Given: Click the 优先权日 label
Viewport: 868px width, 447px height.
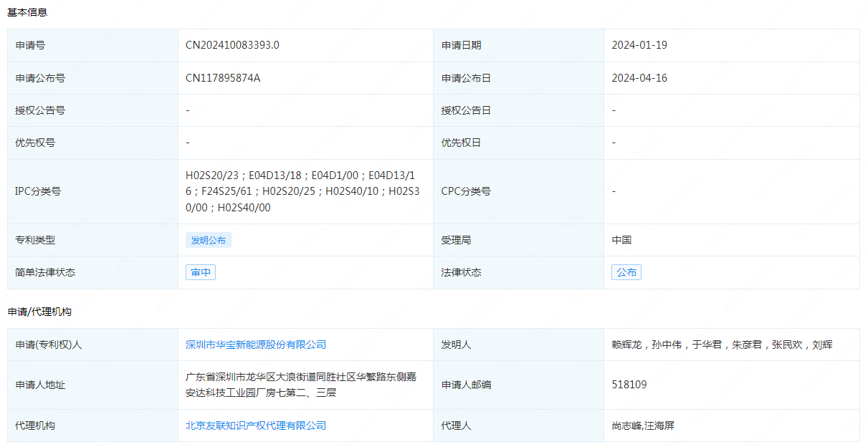Looking at the screenshot, I should tap(461, 143).
